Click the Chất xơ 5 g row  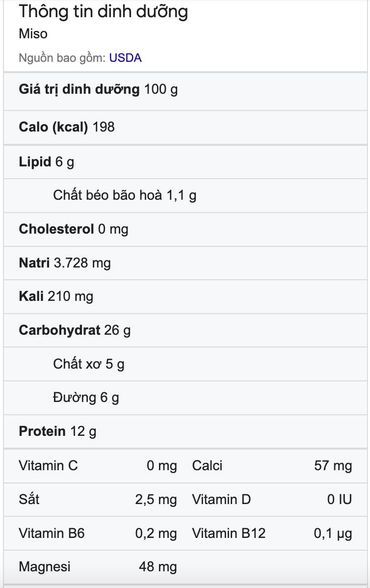(186, 364)
